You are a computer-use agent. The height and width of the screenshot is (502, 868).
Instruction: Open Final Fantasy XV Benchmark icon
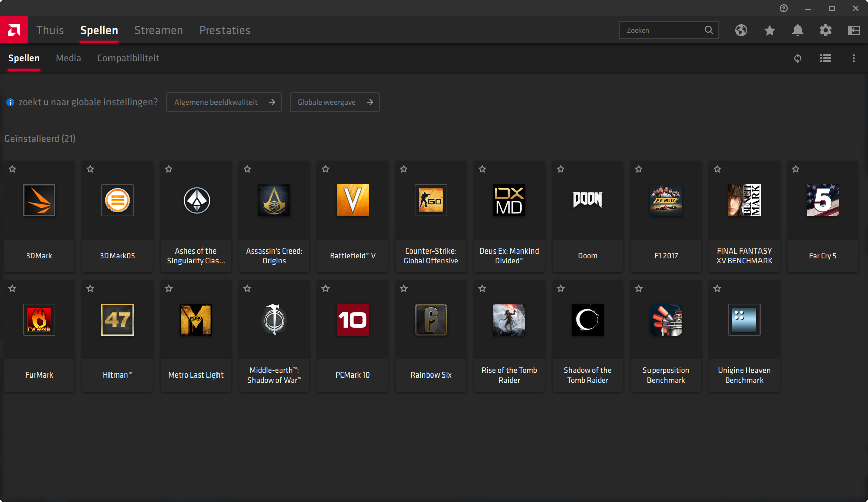click(744, 200)
